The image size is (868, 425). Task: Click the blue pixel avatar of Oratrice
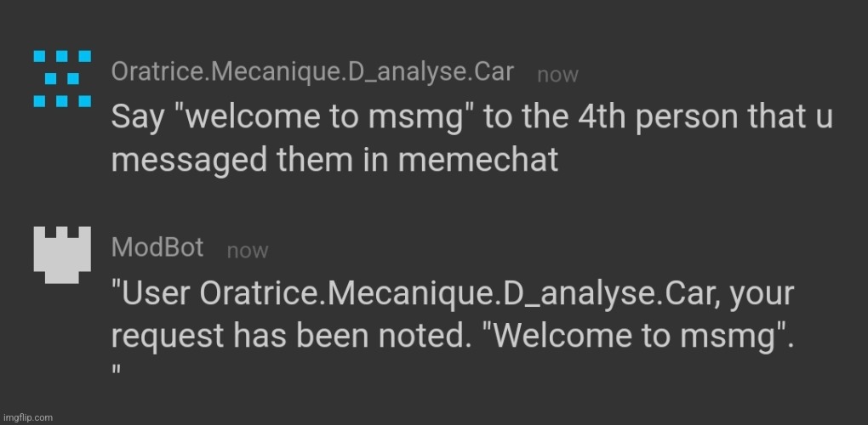click(62, 78)
